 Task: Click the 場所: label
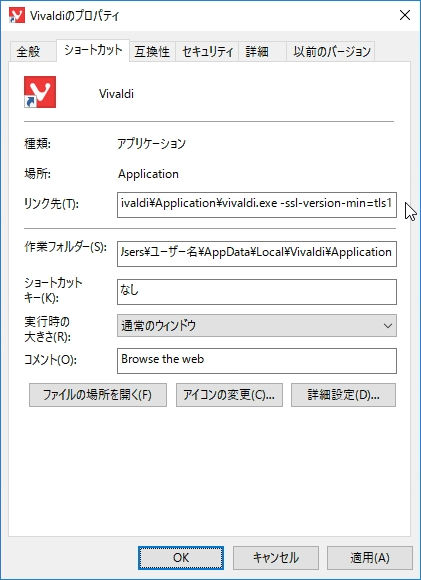click(x=37, y=173)
